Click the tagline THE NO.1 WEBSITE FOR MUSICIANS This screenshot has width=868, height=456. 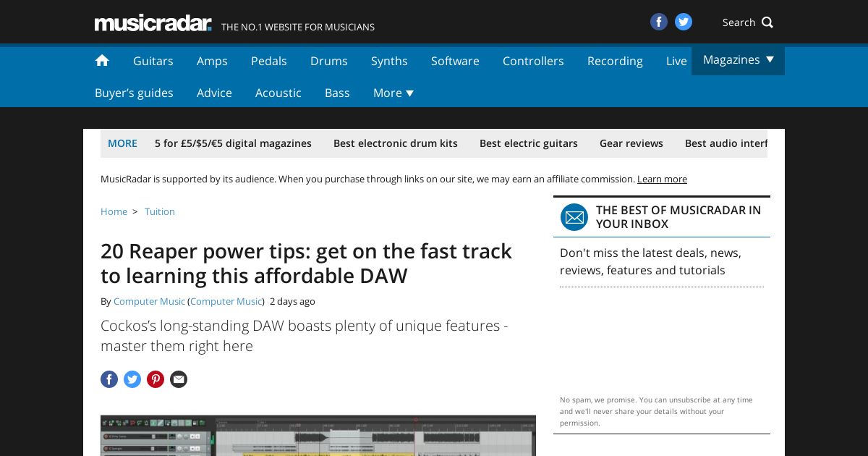(298, 27)
